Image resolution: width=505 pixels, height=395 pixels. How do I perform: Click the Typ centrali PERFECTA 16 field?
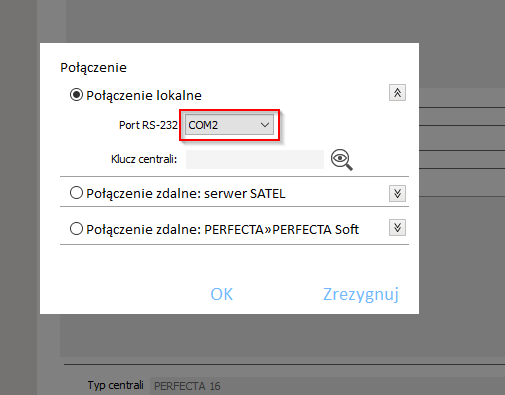click(327, 386)
